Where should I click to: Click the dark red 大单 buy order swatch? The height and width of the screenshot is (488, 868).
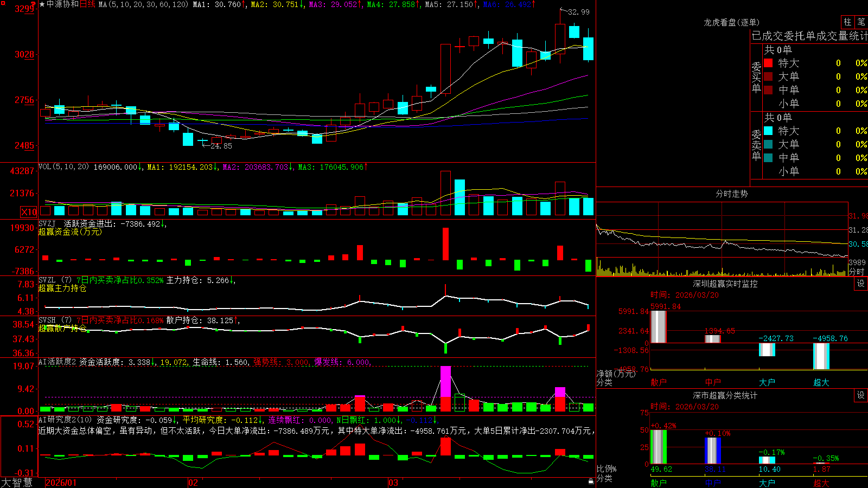click(768, 76)
